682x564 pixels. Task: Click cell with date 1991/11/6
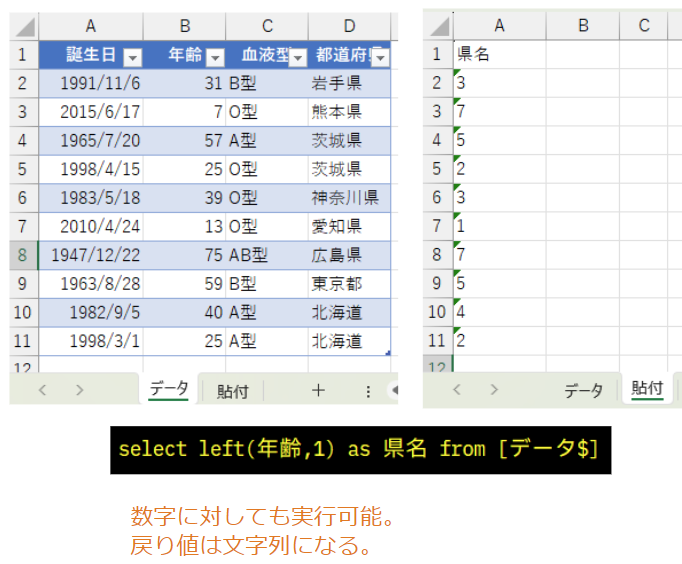point(91,83)
